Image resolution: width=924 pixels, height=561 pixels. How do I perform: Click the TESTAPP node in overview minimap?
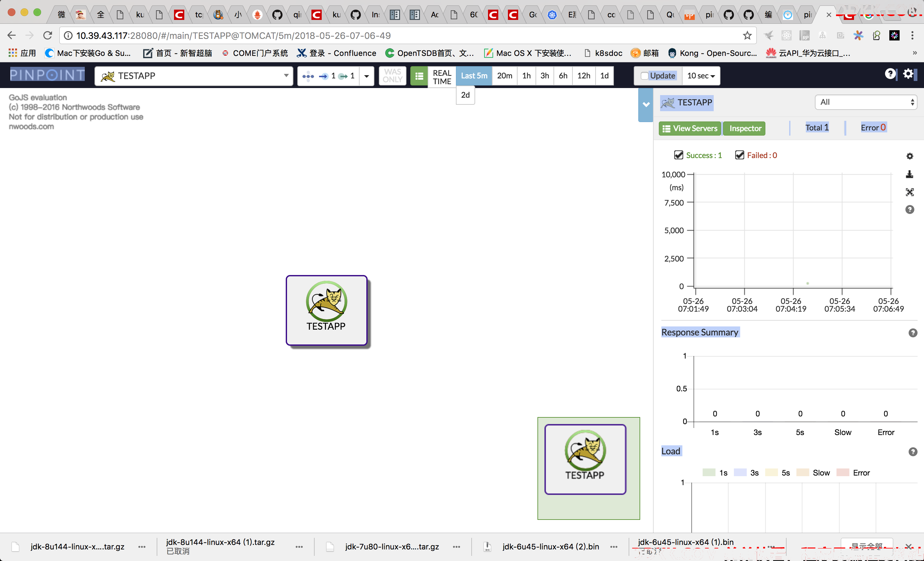585,459
